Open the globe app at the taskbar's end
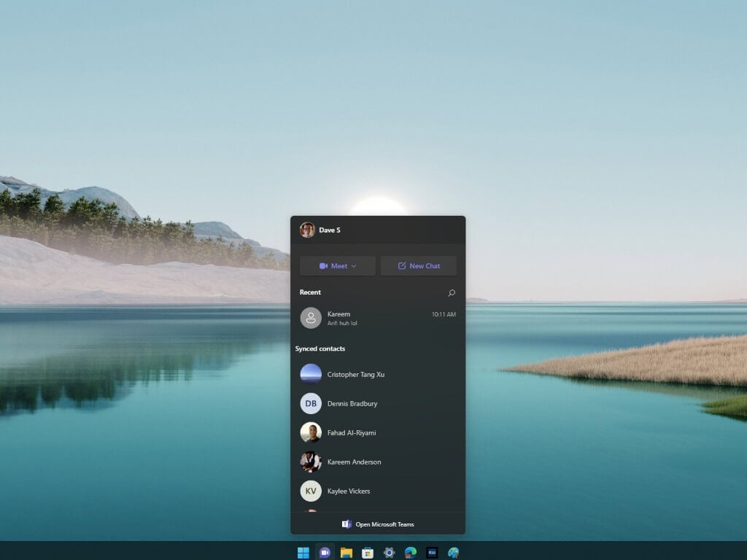The image size is (747, 560). [454, 553]
